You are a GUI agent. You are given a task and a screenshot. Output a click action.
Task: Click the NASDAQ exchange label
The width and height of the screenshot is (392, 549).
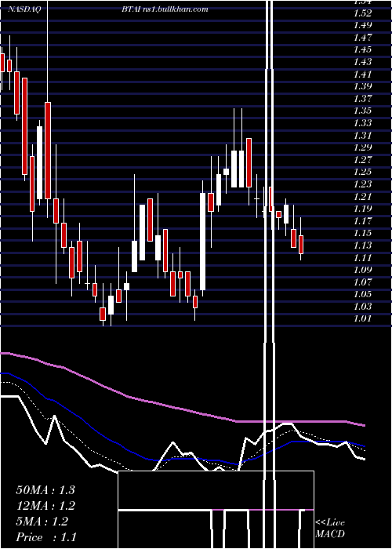pyautogui.click(x=24, y=9)
